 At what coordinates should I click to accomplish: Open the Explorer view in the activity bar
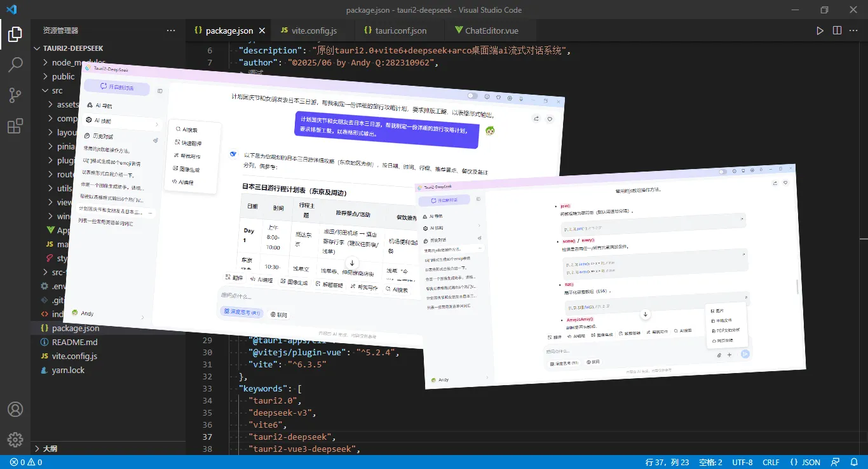[15, 34]
